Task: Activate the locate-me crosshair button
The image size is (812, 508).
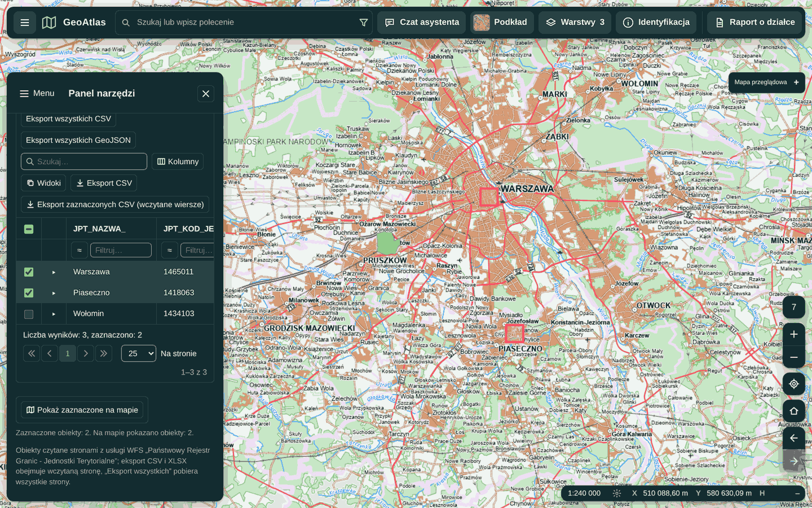Action: tap(794, 384)
